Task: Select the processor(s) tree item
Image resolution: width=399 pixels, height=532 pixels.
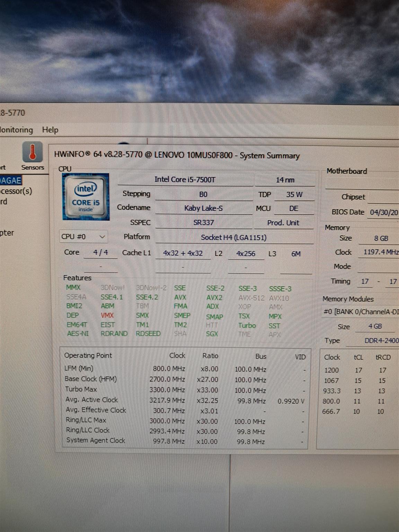Action: [16, 191]
